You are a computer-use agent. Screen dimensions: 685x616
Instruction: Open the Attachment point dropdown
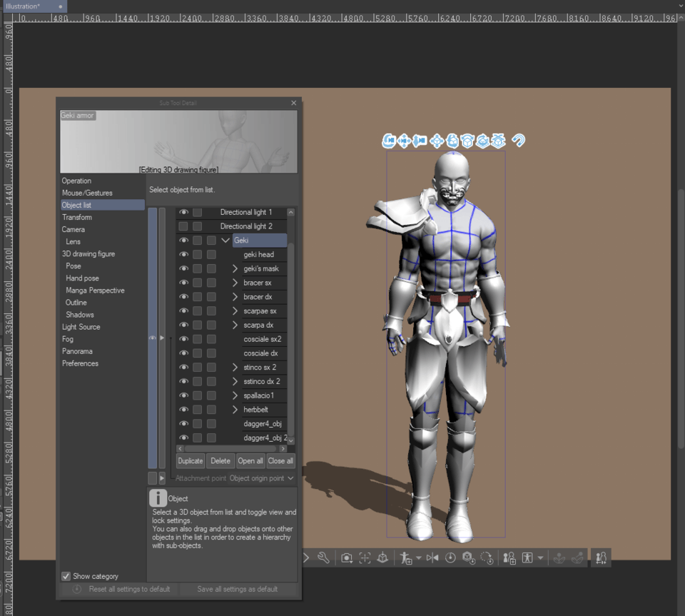click(261, 478)
